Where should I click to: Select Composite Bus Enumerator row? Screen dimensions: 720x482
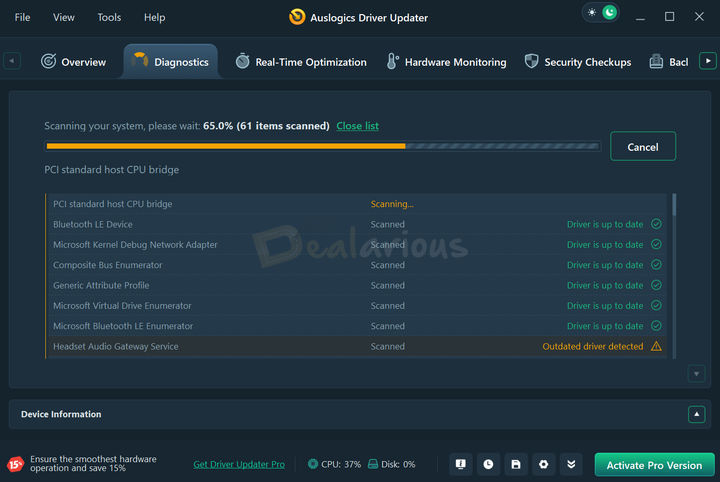[x=357, y=265]
